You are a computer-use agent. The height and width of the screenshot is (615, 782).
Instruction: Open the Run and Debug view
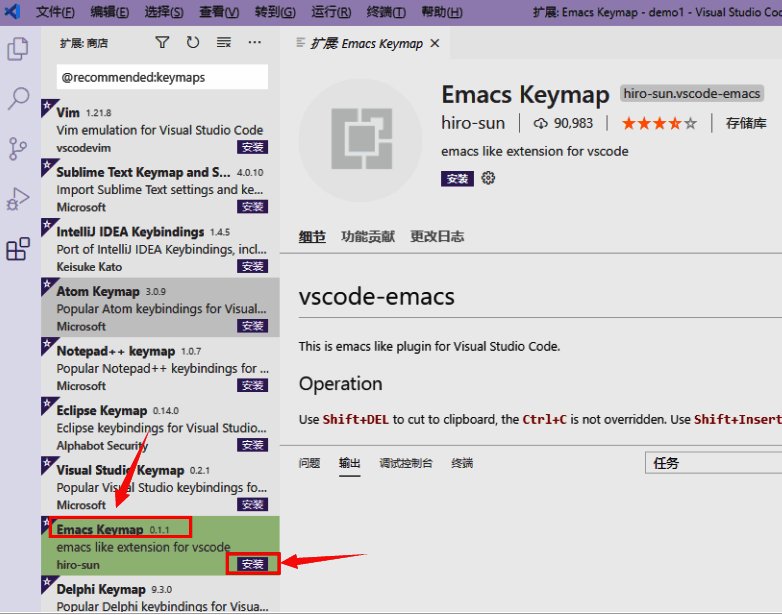[x=18, y=199]
